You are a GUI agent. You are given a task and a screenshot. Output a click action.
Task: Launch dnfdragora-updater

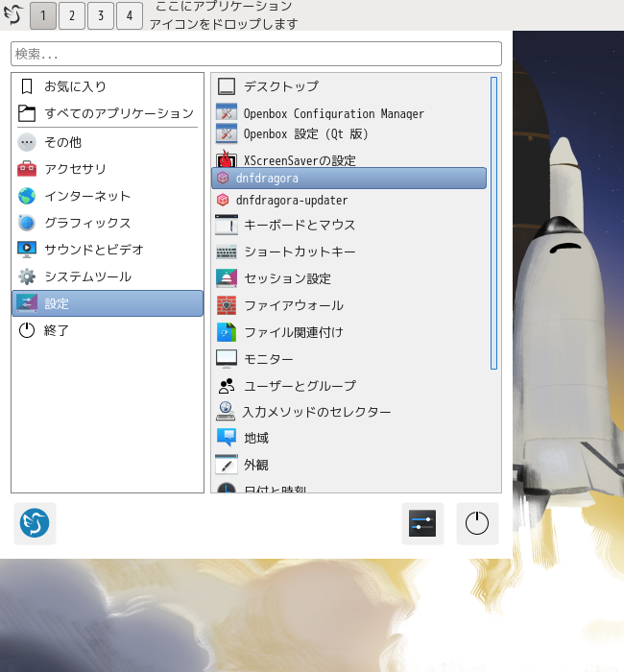[x=349, y=200]
